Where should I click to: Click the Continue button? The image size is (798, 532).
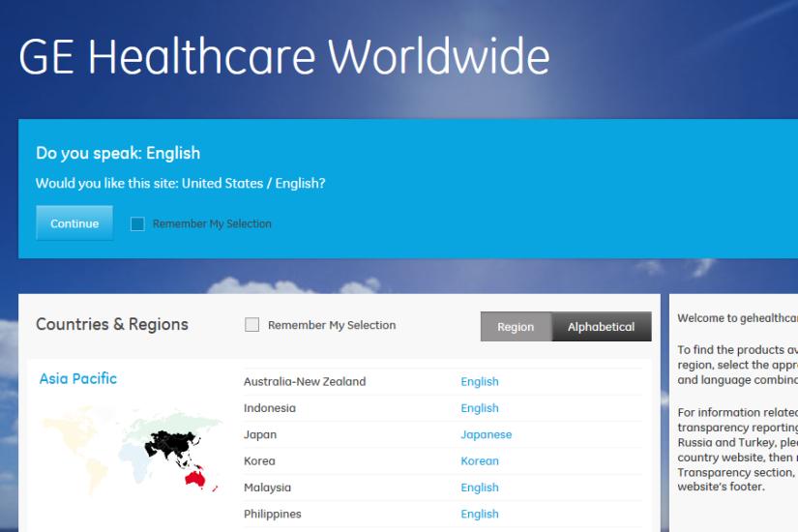pyautogui.click(x=74, y=223)
